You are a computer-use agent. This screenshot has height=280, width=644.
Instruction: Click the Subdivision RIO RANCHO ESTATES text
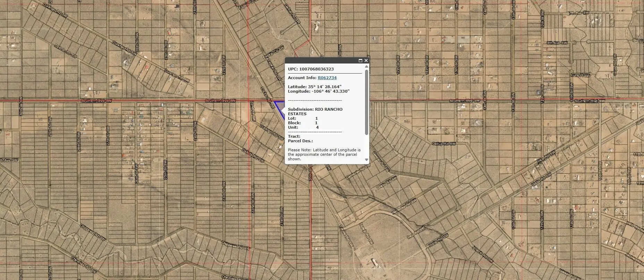tap(315, 111)
